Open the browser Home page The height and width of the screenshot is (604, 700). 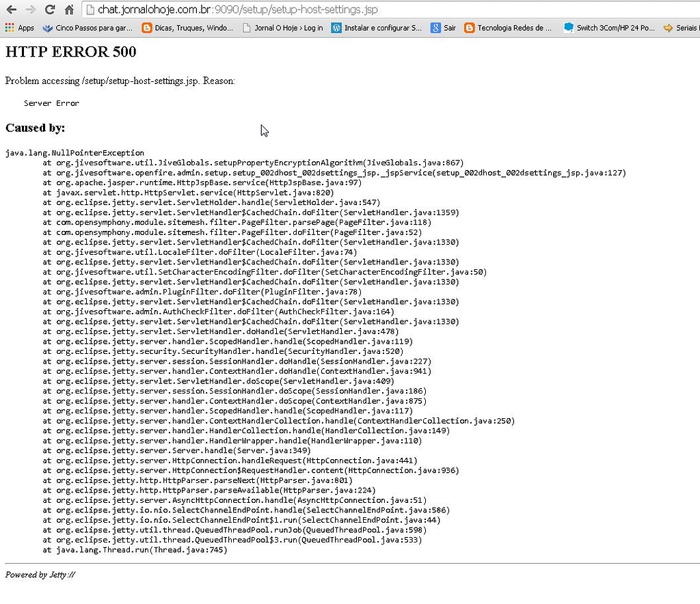click(x=68, y=10)
